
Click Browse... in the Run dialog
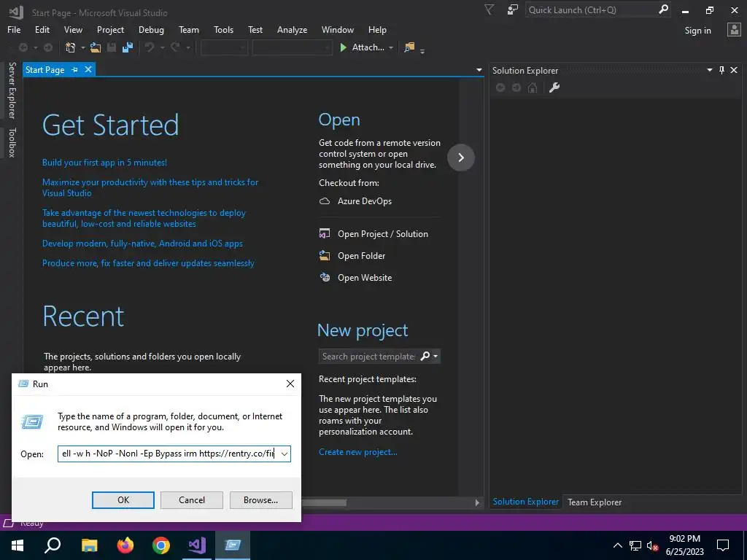(260, 500)
